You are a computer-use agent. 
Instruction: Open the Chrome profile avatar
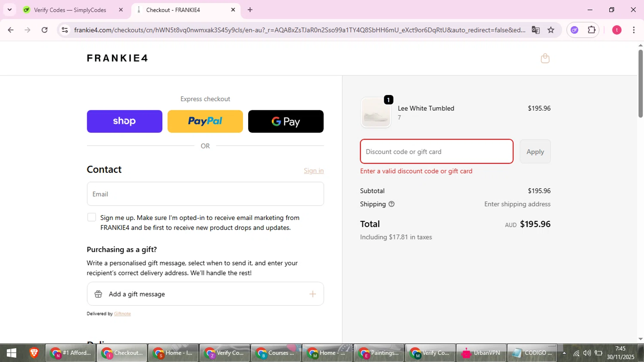617,30
